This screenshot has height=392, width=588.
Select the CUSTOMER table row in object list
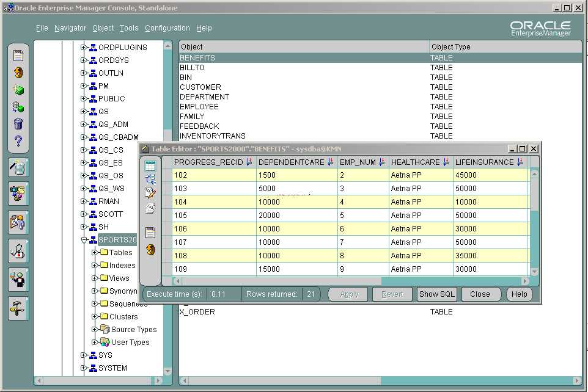[x=380, y=87]
